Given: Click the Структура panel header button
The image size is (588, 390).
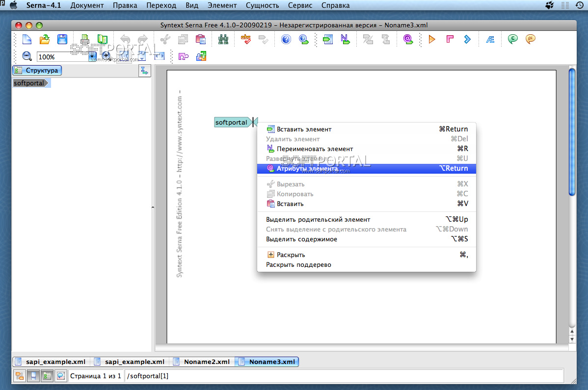Looking at the screenshot, I should [37, 71].
